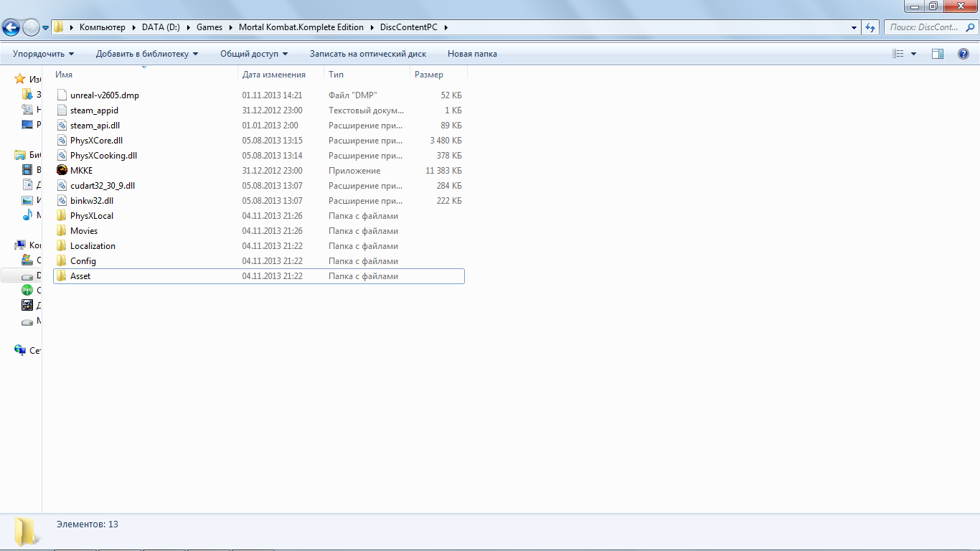Viewport: 980px width, 551px height.
Task: Open the address bar history dropdown arrow
Action: pos(854,27)
